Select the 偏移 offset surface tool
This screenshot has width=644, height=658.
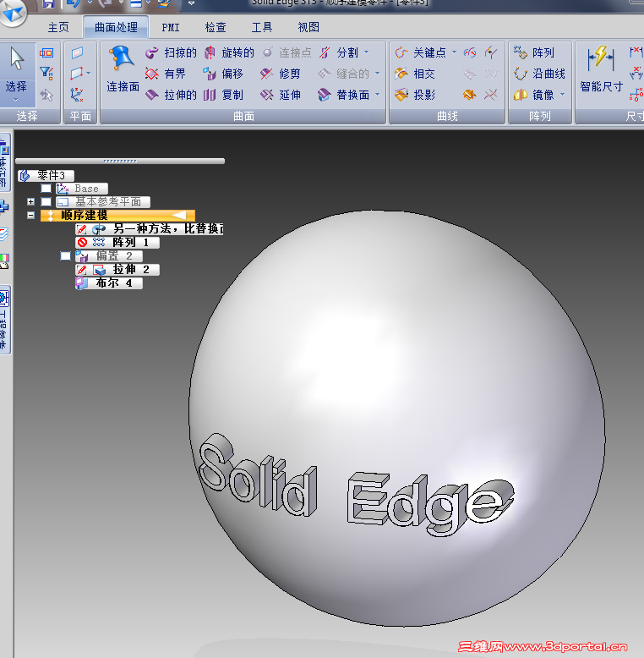(223, 74)
